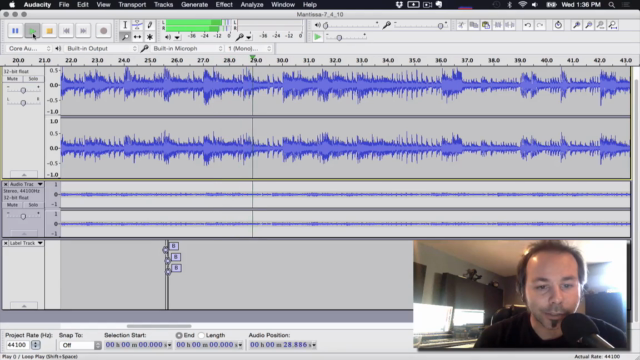Click the Sync-Lock Tracks clock icon
This screenshot has width=640, height=360.
point(558,25)
